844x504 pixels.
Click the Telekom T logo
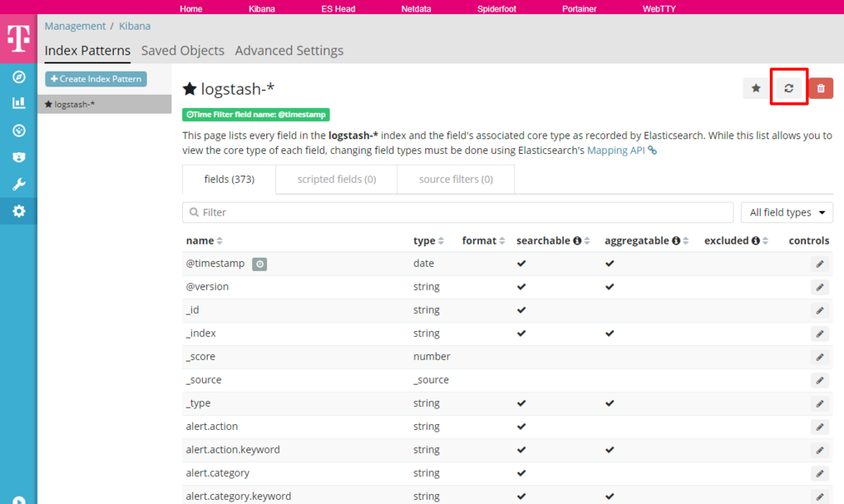point(18,38)
